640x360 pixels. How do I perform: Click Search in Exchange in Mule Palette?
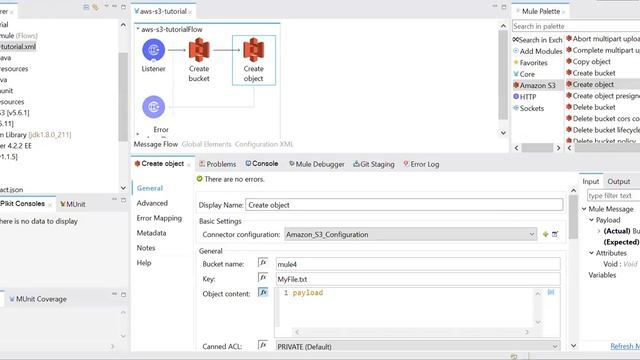(x=538, y=40)
